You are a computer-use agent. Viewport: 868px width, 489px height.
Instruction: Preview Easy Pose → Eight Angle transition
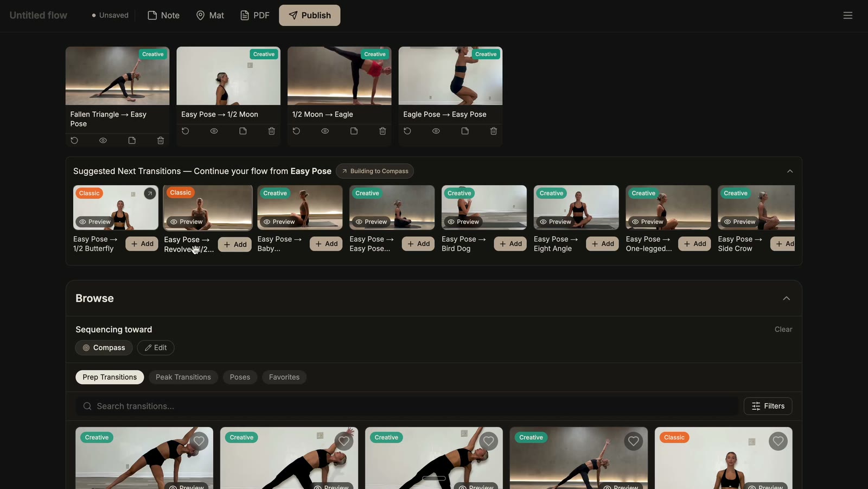point(555,222)
